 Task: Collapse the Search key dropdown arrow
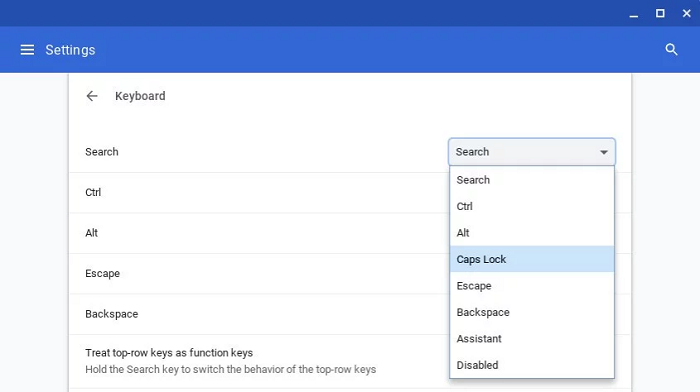[604, 152]
